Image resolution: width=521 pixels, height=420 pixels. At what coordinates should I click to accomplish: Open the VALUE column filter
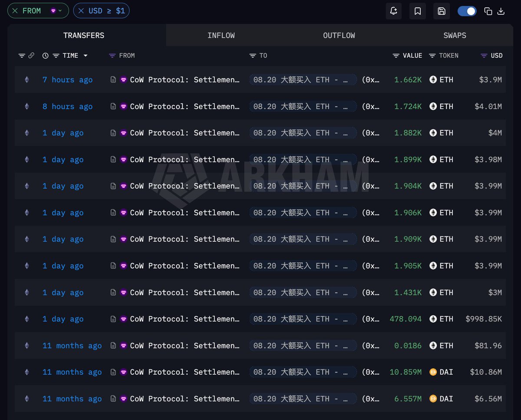pyautogui.click(x=396, y=56)
